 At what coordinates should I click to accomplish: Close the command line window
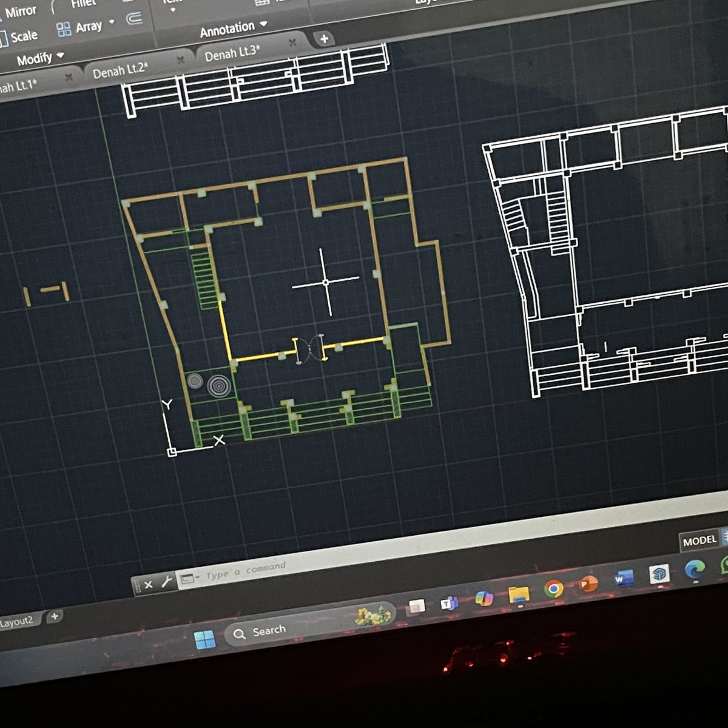point(148,585)
